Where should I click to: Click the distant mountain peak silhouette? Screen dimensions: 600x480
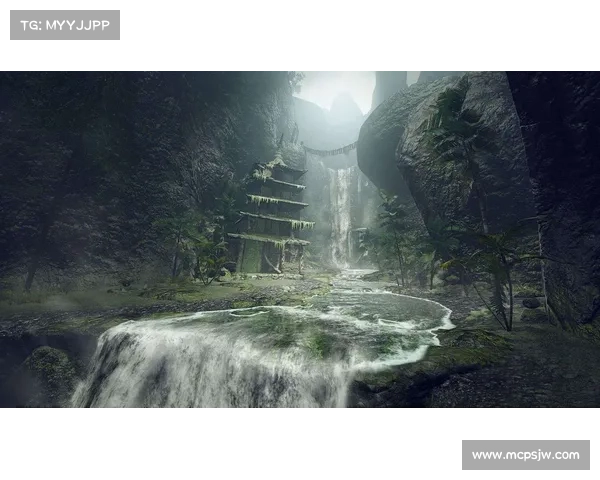coord(345,106)
